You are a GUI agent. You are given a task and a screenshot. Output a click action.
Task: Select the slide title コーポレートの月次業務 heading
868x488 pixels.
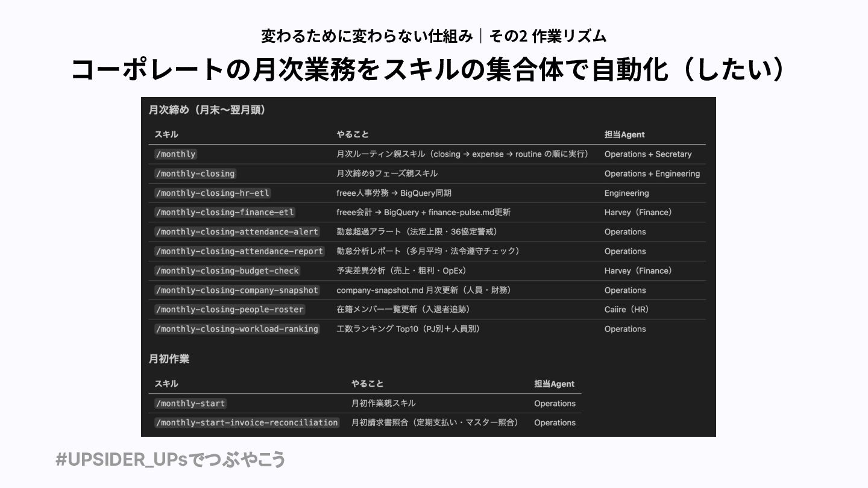coord(428,69)
